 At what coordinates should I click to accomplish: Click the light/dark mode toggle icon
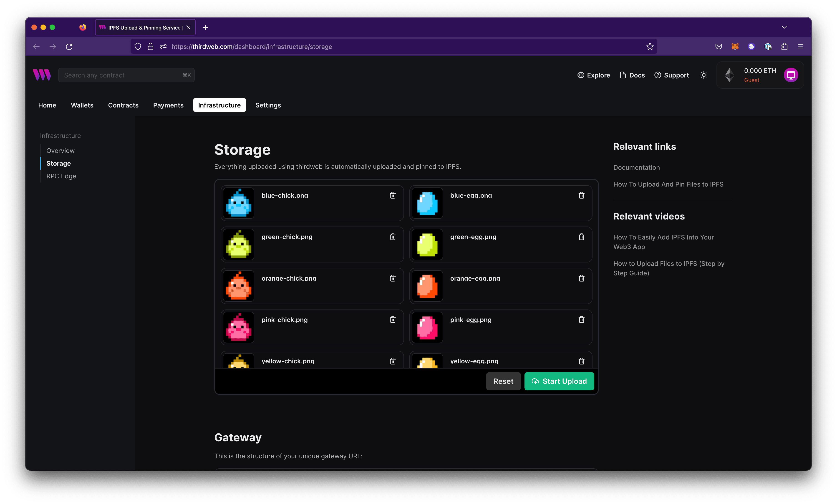704,75
